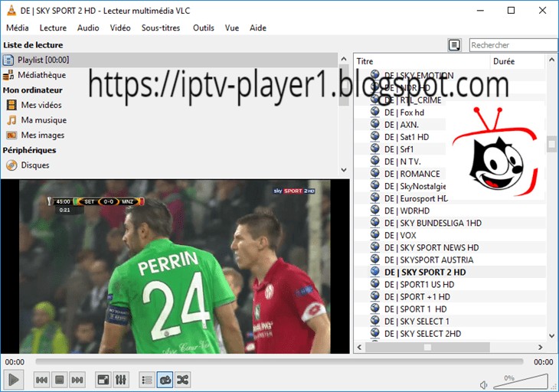Toggle the playlist view icon
Image resolution: width=559 pixels, height=392 pixels.
[147, 380]
